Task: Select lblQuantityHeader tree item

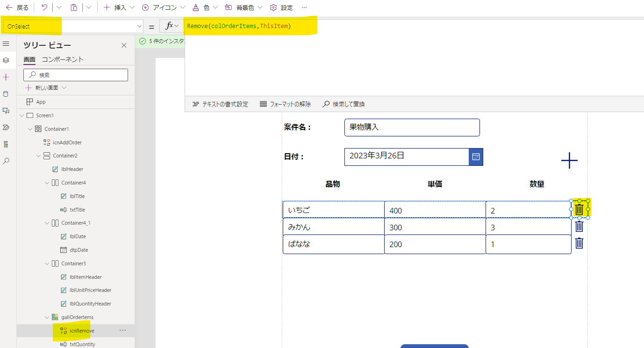Action: pos(90,304)
